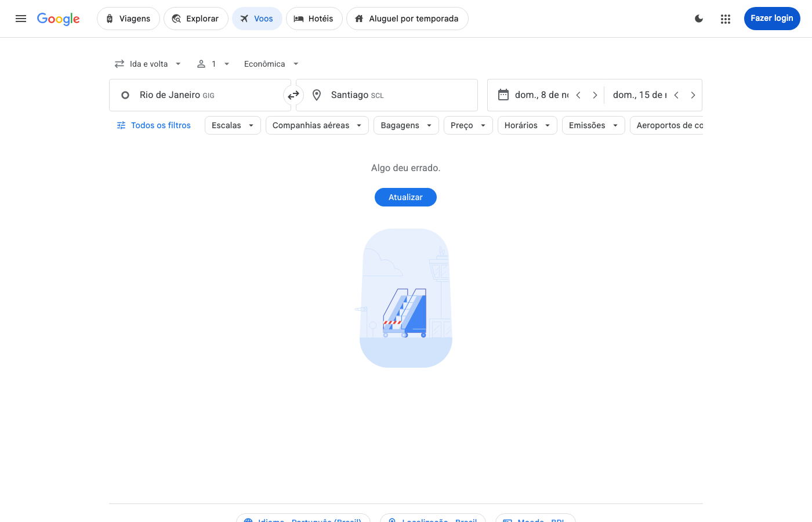The height and width of the screenshot is (522, 812).
Task: Expand the Bagagens filter
Action: tap(406, 125)
